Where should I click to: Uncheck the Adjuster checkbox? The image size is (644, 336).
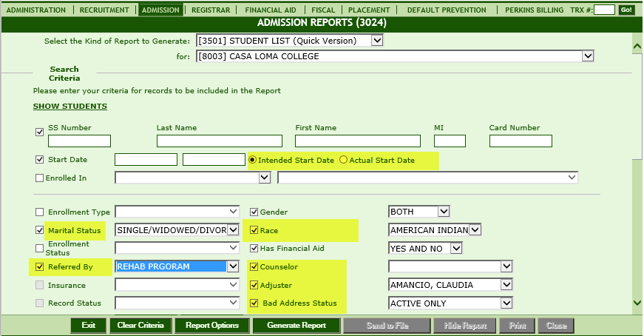pos(254,285)
